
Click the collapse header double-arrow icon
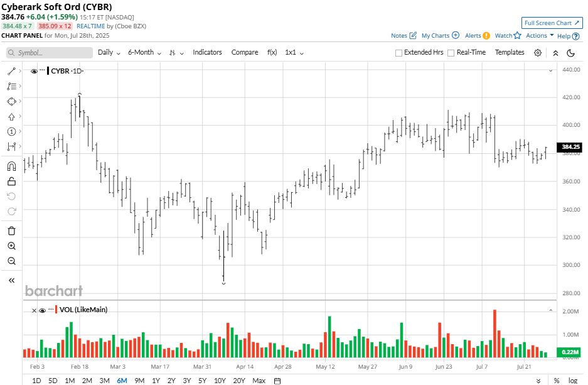pyautogui.click(x=555, y=53)
